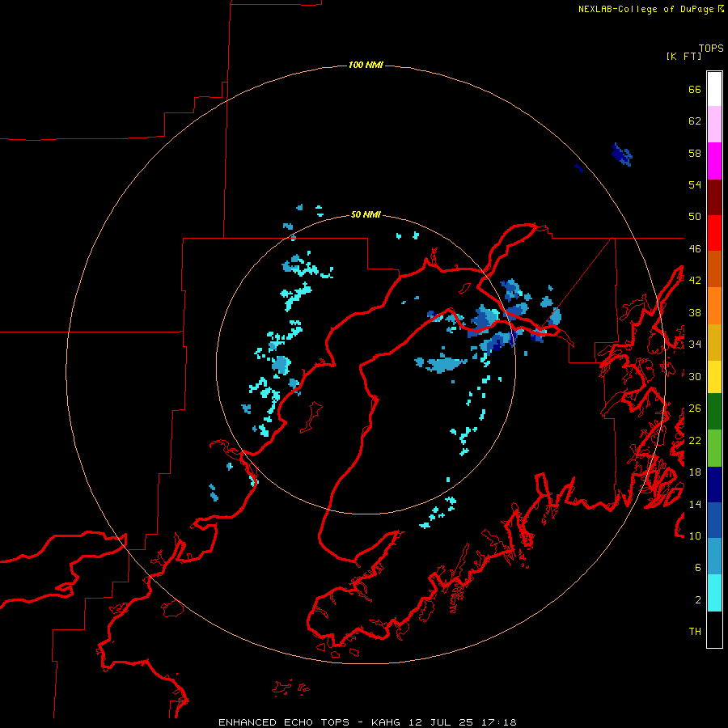Click the dark orange 46 kft swatch
The width and height of the screenshot is (728, 728).
[714, 269]
